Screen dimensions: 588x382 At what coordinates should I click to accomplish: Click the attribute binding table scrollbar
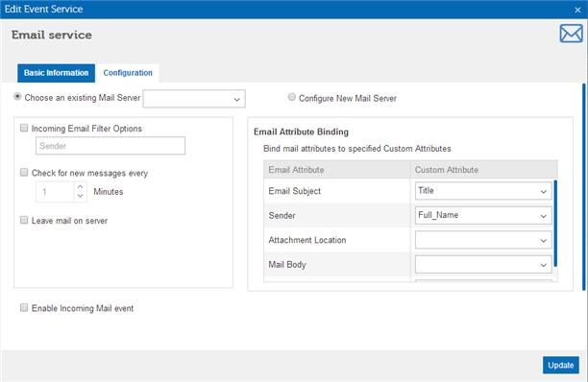tap(555, 224)
